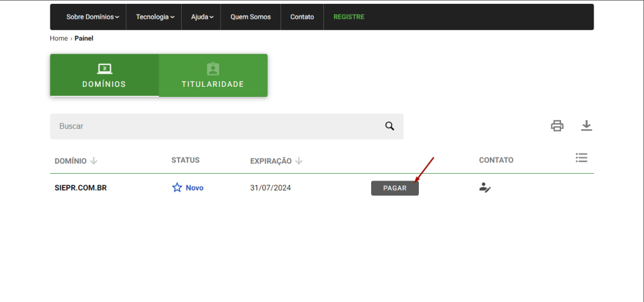This screenshot has width=644, height=302.
Task: Select the Domínios tab
Action: pyautogui.click(x=104, y=75)
